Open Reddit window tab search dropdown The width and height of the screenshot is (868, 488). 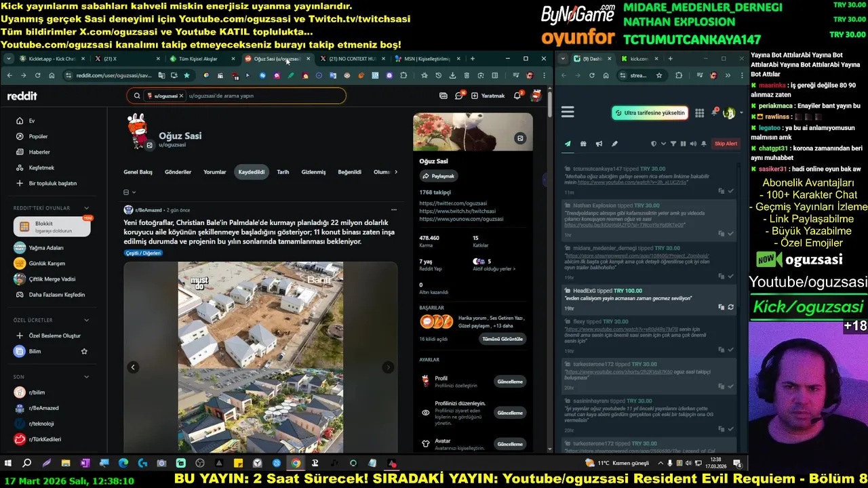(x=9, y=59)
